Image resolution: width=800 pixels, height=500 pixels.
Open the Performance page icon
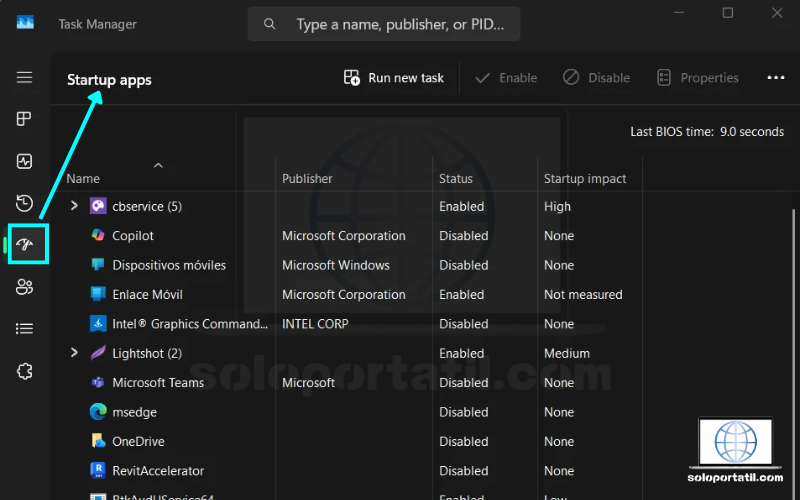click(24, 161)
